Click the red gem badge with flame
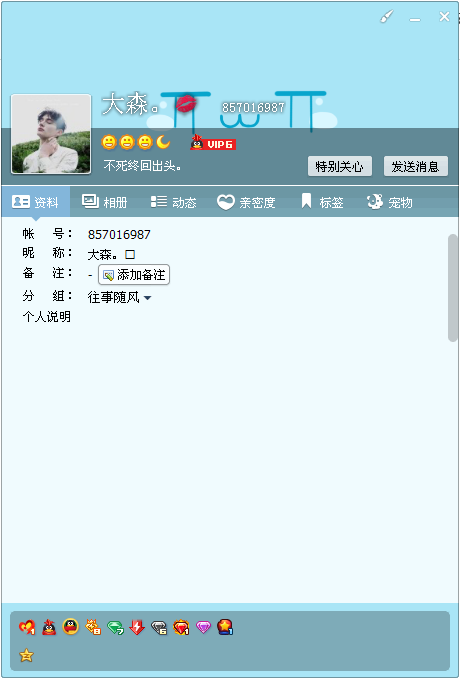Viewport: 460px width, 679px height. point(181,627)
